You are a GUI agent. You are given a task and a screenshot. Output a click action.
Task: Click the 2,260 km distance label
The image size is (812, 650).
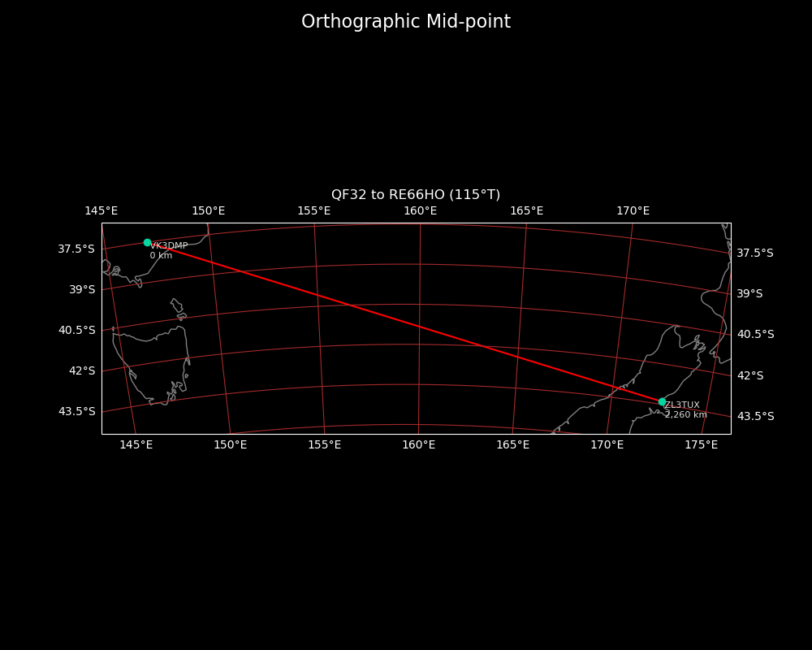coord(686,415)
